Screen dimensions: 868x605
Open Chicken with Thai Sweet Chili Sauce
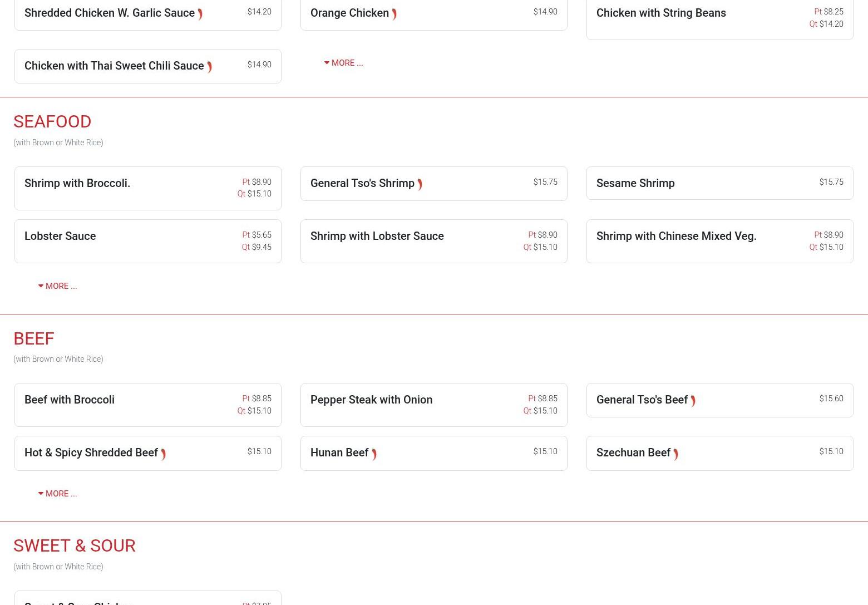point(148,66)
